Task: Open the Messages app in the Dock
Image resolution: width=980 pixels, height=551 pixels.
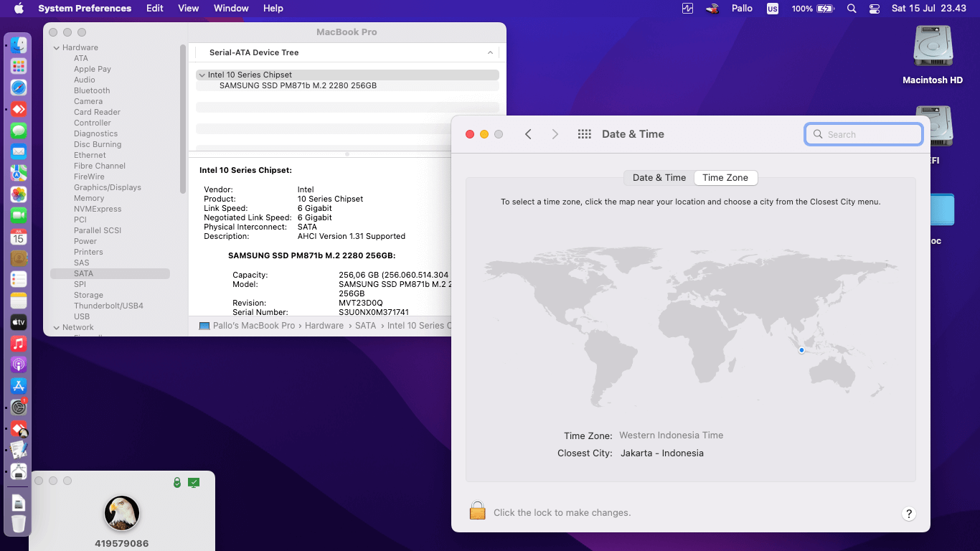Action: [19, 131]
